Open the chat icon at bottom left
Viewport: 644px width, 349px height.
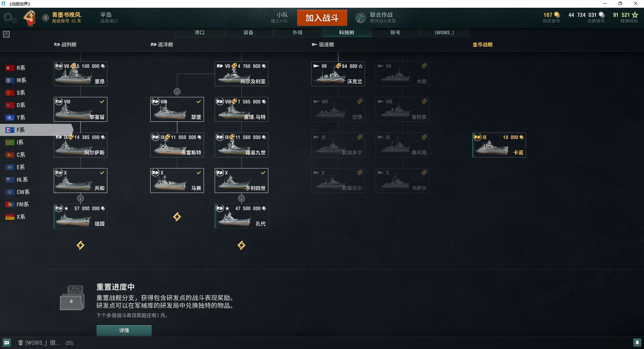tap(7, 343)
